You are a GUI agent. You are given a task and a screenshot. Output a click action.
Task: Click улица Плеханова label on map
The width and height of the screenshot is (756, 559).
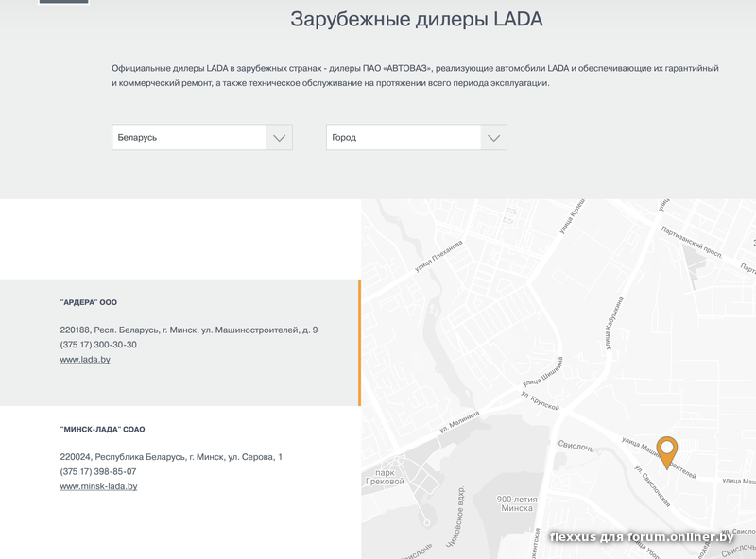pyautogui.click(x=438, y=256)
